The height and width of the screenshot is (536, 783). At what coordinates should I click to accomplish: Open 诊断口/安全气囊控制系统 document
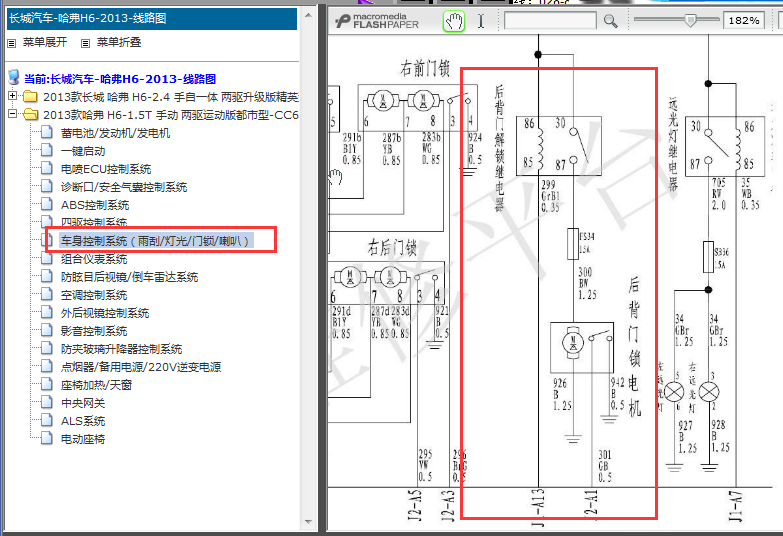click(124, 187)
